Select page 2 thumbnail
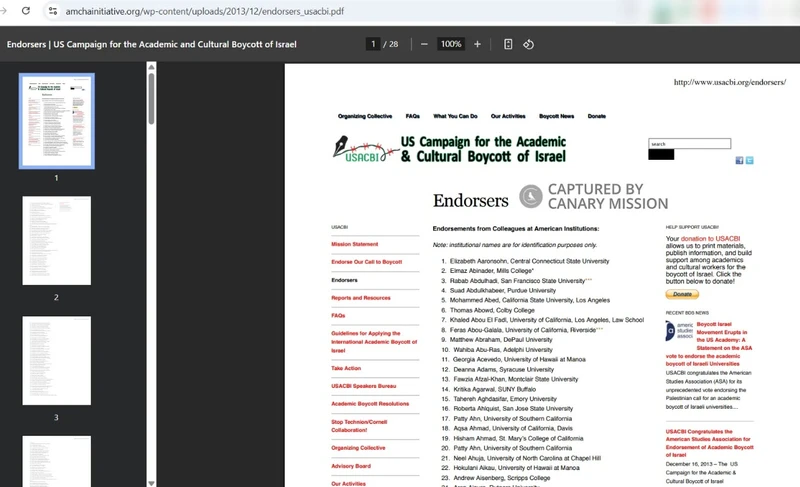 coord(57,241)
